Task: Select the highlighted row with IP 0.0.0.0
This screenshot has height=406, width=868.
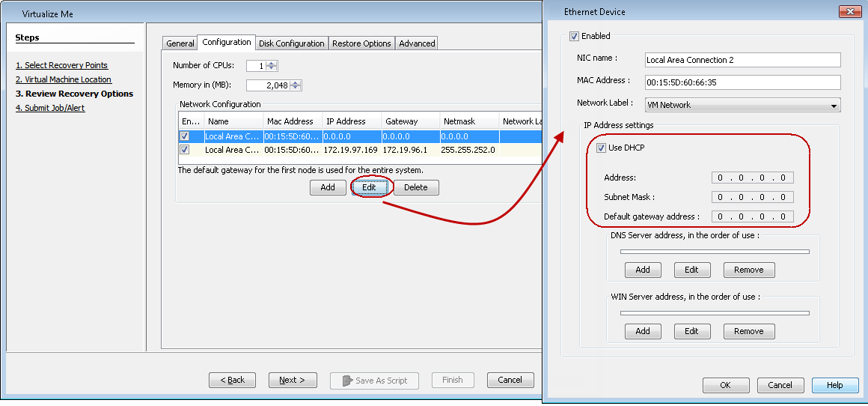Action: pyautogui.click(x=360, y=136)
